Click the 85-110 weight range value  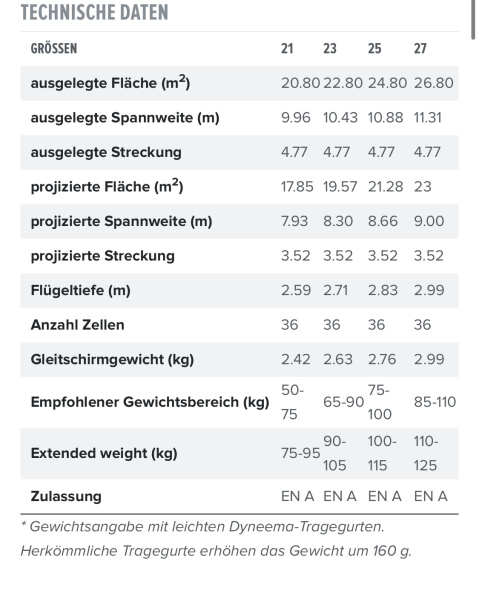pyautogui.click(x=435, y=402)
